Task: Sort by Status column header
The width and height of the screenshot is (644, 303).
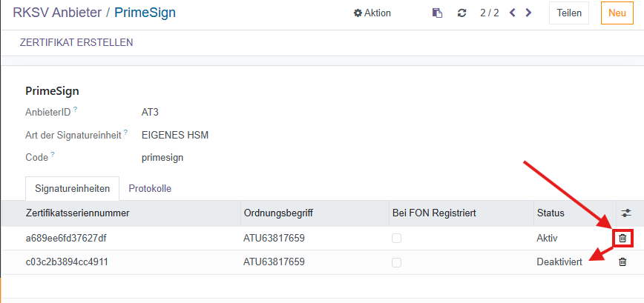Action: pyautogui.click(x=551, y=213)
